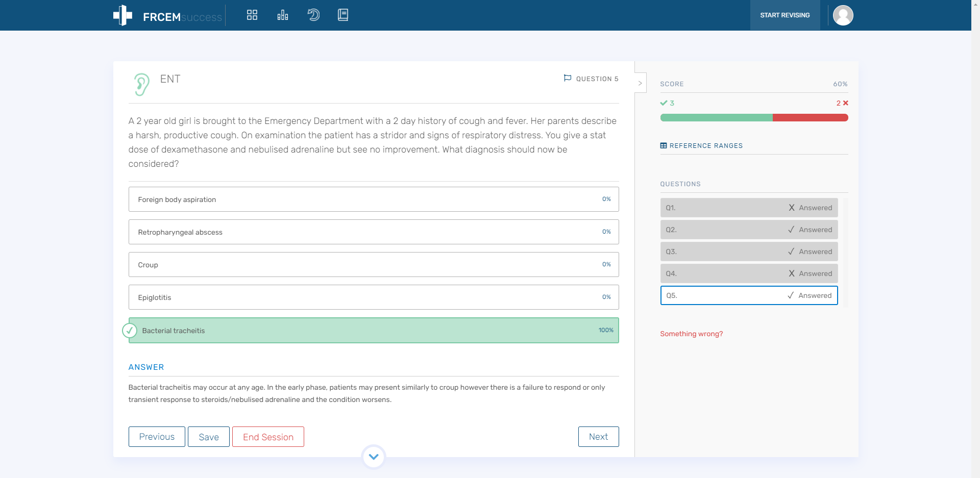Click the FRCEM Success cross logo

tap(122, 15)
